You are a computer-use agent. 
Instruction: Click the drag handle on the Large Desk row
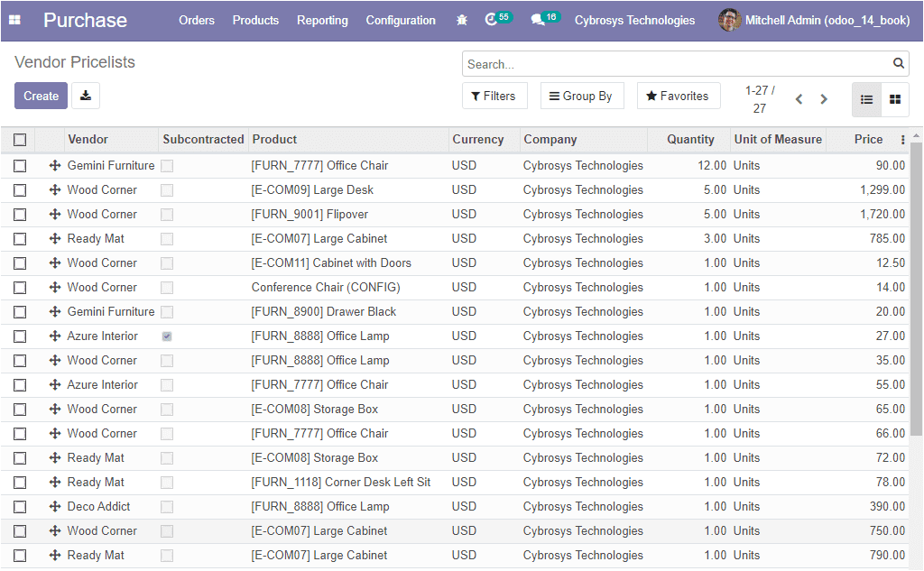click(55, 189)
